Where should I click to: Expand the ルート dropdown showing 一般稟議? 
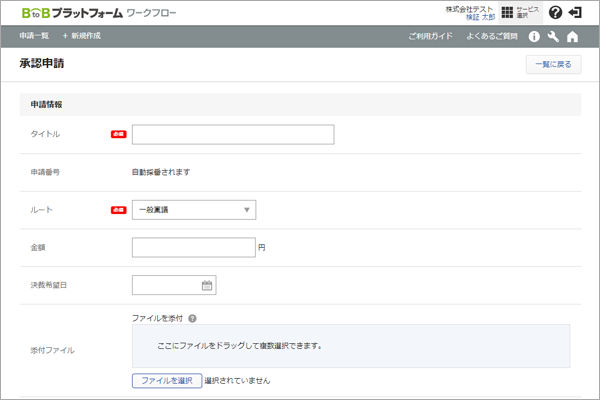194,210
